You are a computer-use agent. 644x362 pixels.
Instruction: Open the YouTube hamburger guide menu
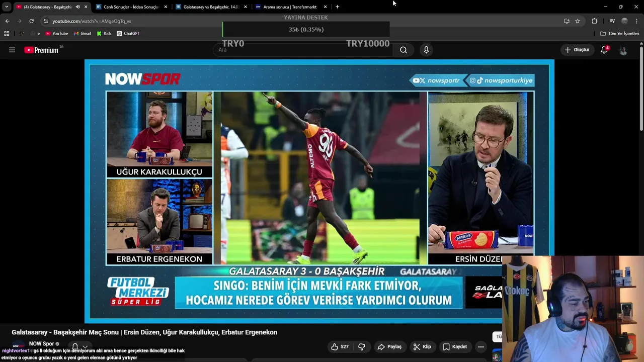[x=12, y=50]
